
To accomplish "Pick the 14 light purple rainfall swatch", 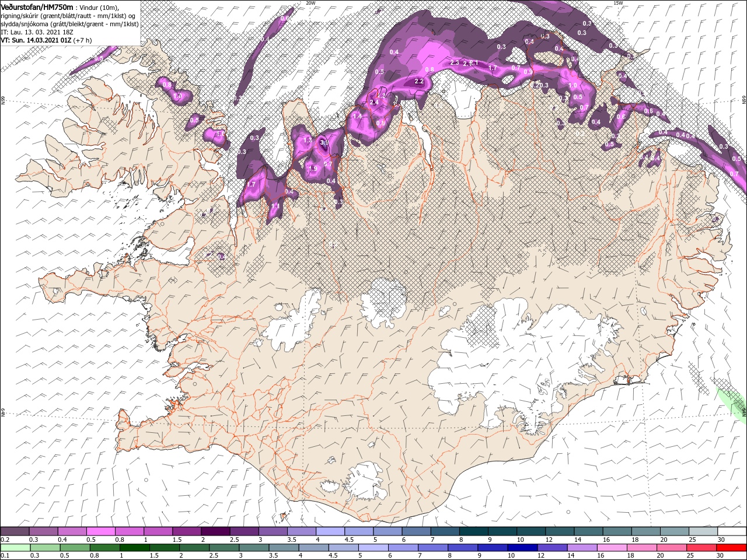I will click(581, 548).
